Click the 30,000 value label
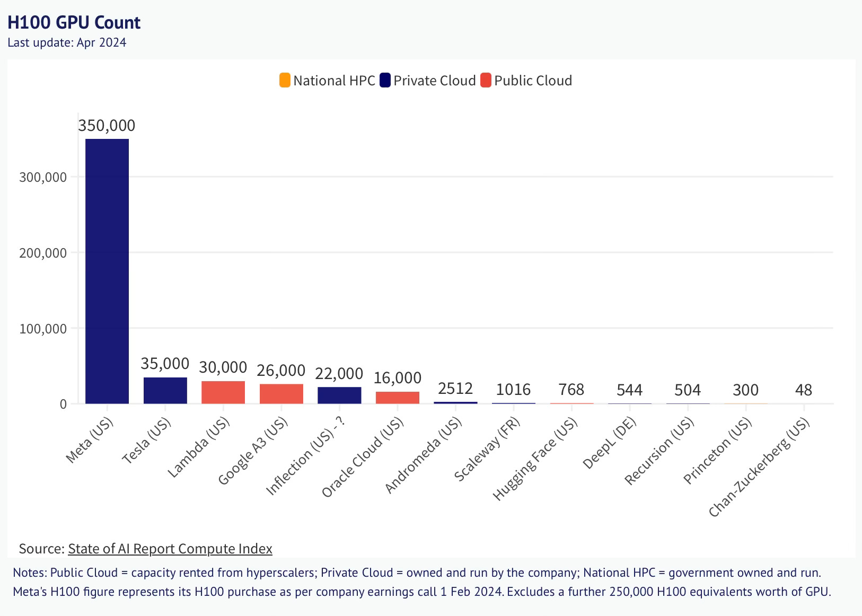The image size is (862, 616). [223, 367]
